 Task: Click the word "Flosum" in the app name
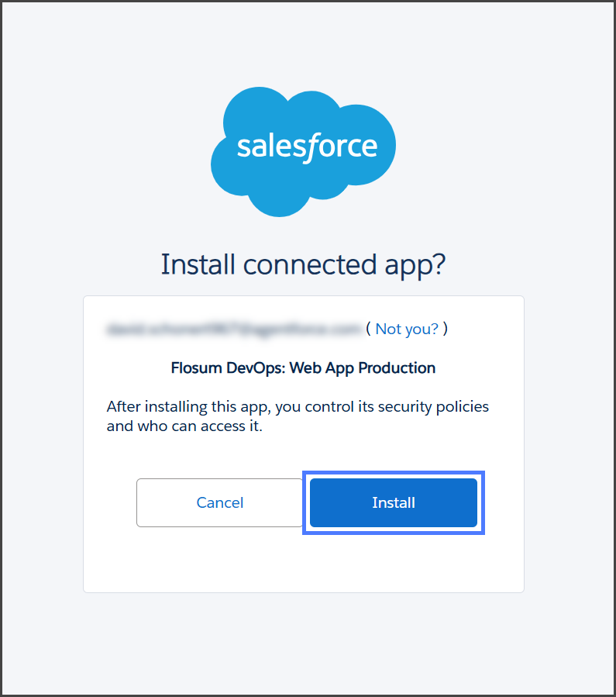click(195, 367)
